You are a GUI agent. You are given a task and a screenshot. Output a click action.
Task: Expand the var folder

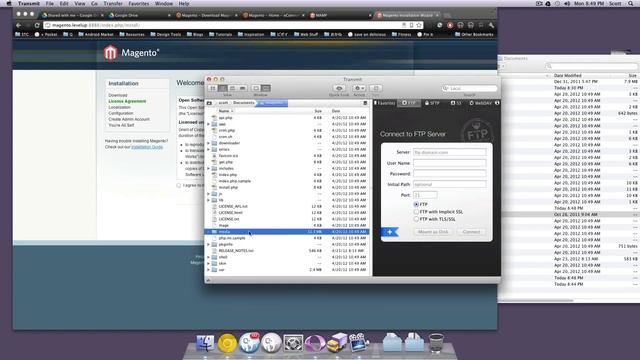209,270
